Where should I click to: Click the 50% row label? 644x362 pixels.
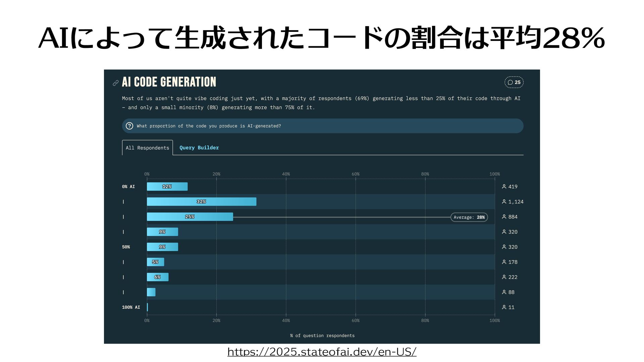pos(126,247)
